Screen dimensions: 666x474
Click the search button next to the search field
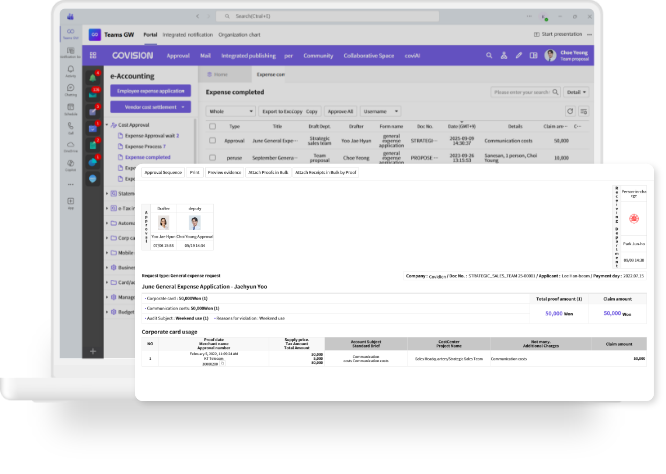554,92
